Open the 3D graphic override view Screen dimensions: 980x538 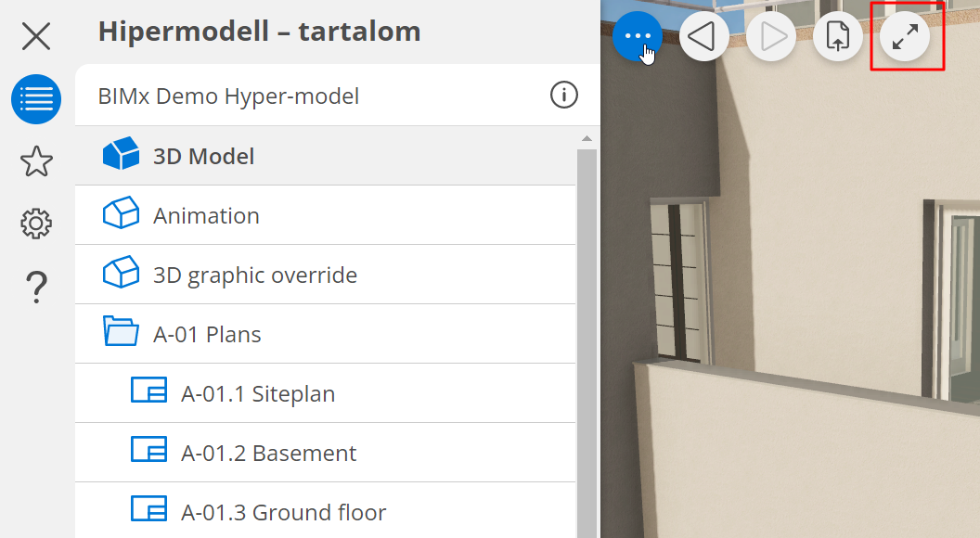tap(254, 275)
